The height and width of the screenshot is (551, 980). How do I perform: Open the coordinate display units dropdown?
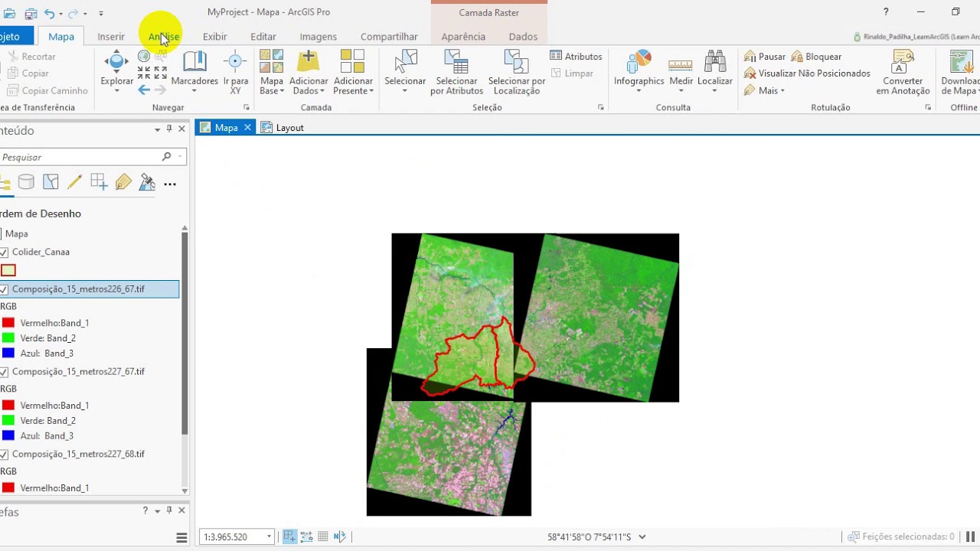point(642,537)
